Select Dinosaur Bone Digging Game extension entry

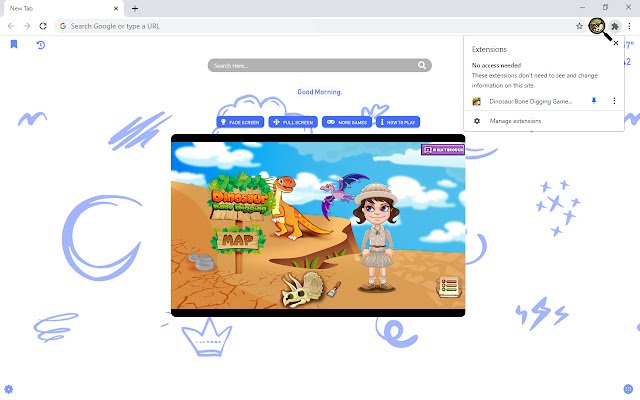[x=530, y=101]
